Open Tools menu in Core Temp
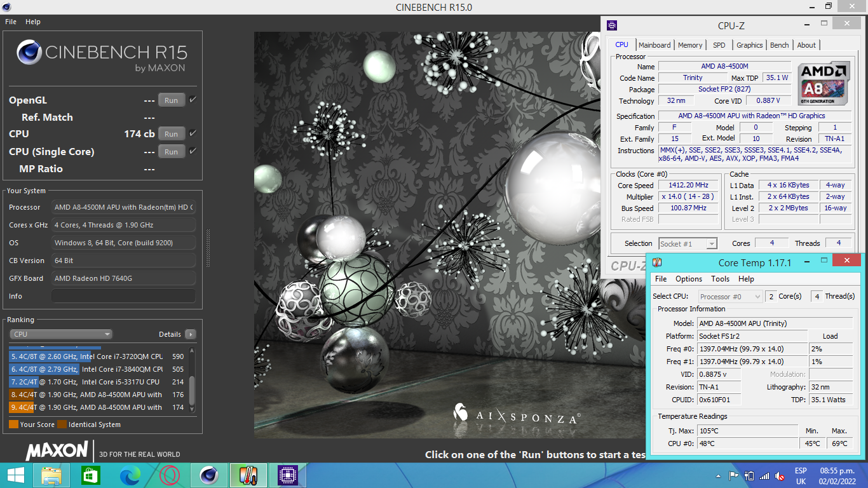868x488 pixels. coord(720,279)
